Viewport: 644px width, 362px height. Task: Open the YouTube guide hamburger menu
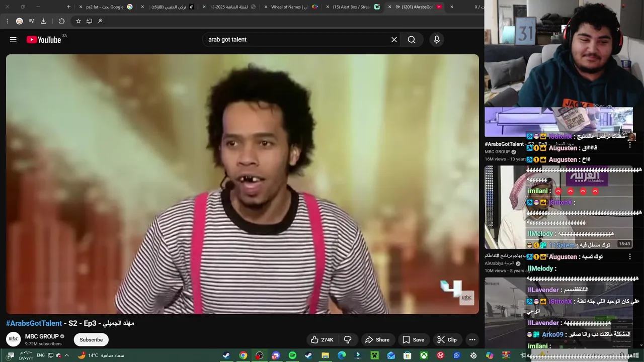(x=13, y=40)
